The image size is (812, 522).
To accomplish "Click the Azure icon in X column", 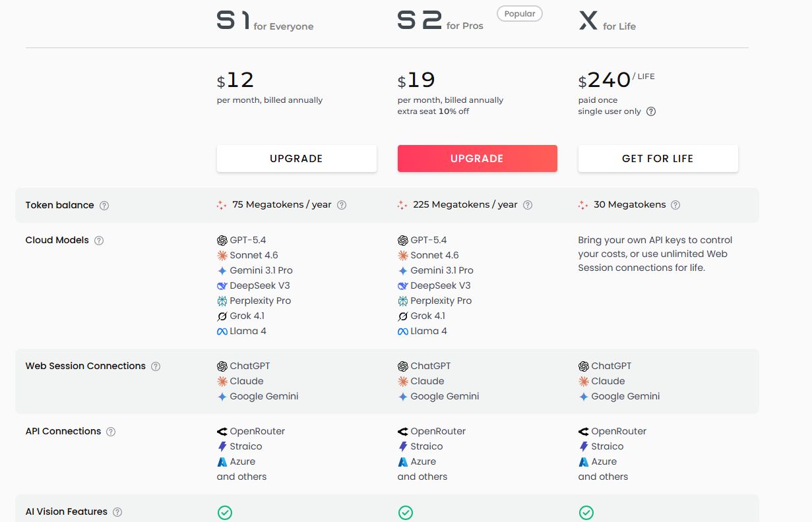I will pyautogui.click(x=584, y=462).
